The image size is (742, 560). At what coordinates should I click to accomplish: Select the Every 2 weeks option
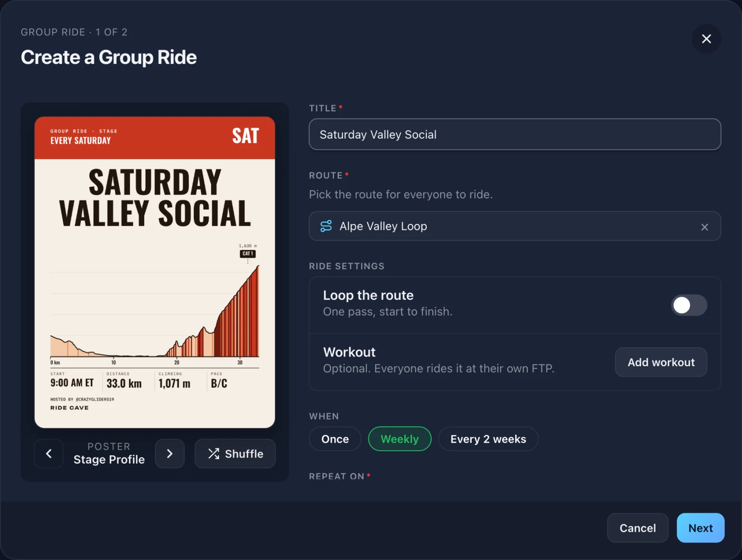pos(488,439)
